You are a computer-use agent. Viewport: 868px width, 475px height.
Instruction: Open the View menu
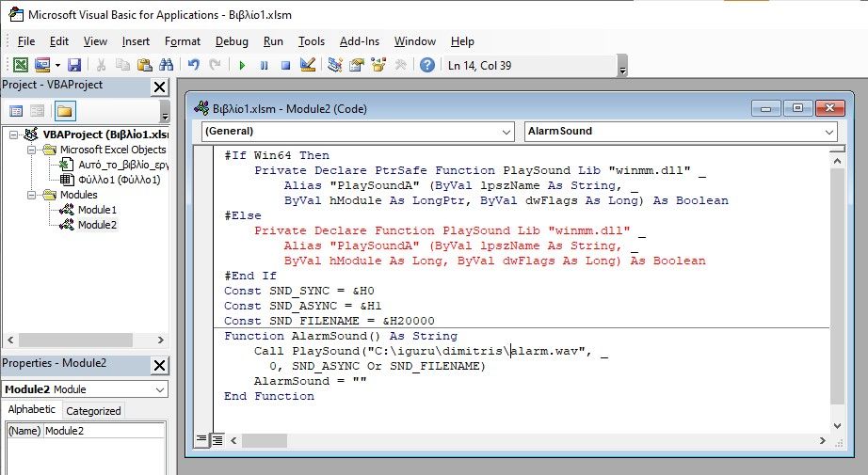pyautogui.click(x=95, y=41)
